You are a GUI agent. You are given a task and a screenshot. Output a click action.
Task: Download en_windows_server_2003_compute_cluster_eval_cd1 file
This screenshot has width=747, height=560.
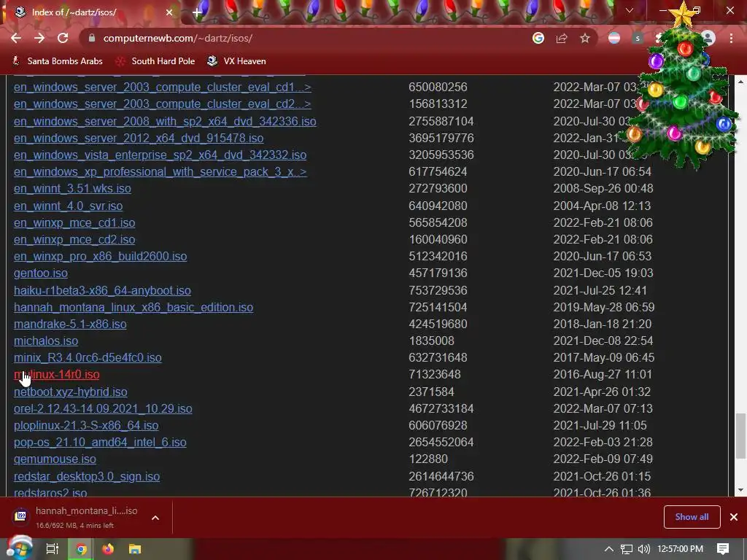(163, 87)
